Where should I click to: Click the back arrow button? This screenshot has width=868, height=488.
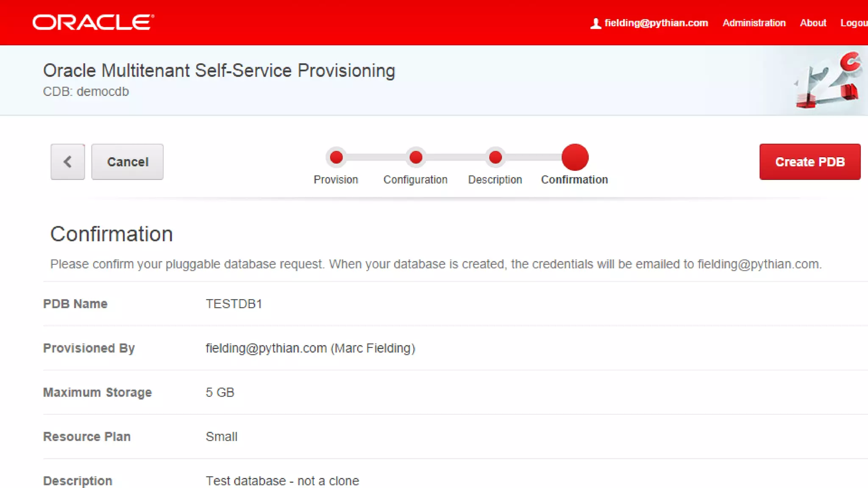(x=67, y=162)
